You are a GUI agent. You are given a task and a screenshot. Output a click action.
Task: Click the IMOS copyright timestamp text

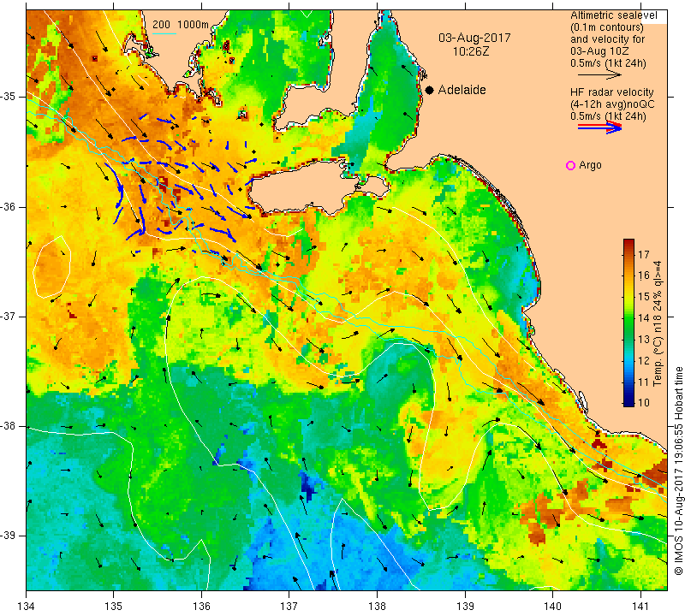click(678, 471)
